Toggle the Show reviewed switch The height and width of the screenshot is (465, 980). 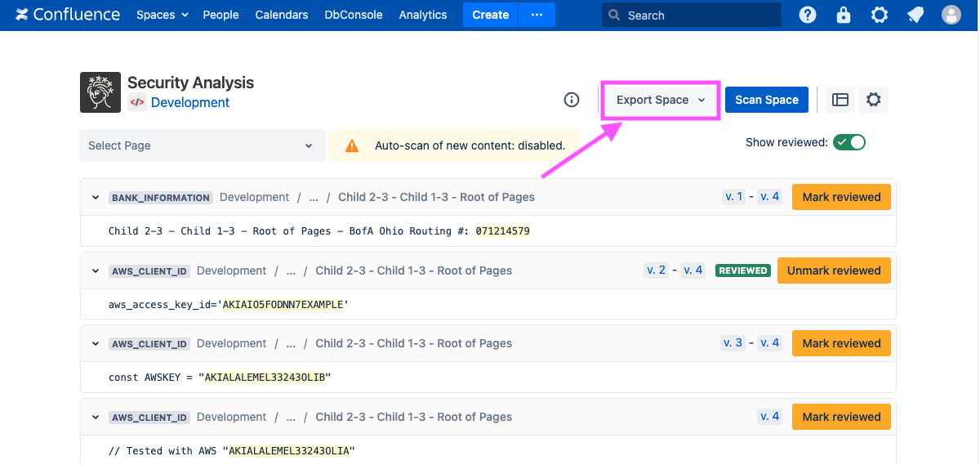[x=849, y=142]
